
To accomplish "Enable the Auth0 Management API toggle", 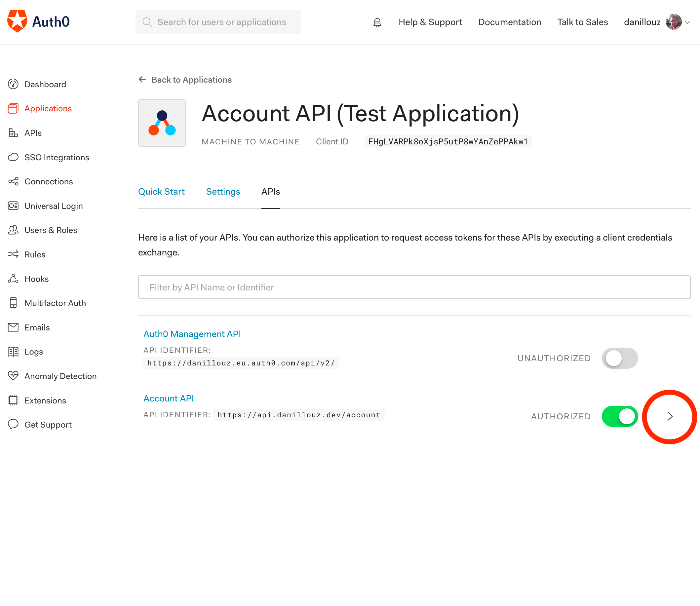I will pos(619,358).
